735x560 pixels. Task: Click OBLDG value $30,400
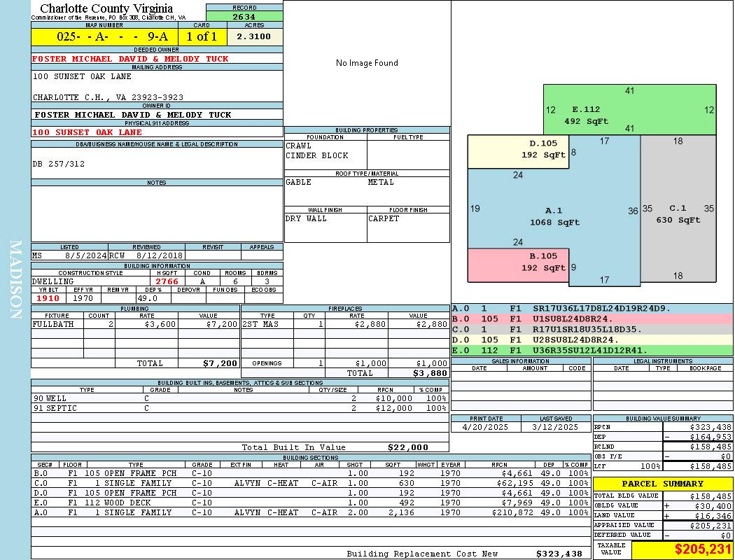tap(713, 506)
